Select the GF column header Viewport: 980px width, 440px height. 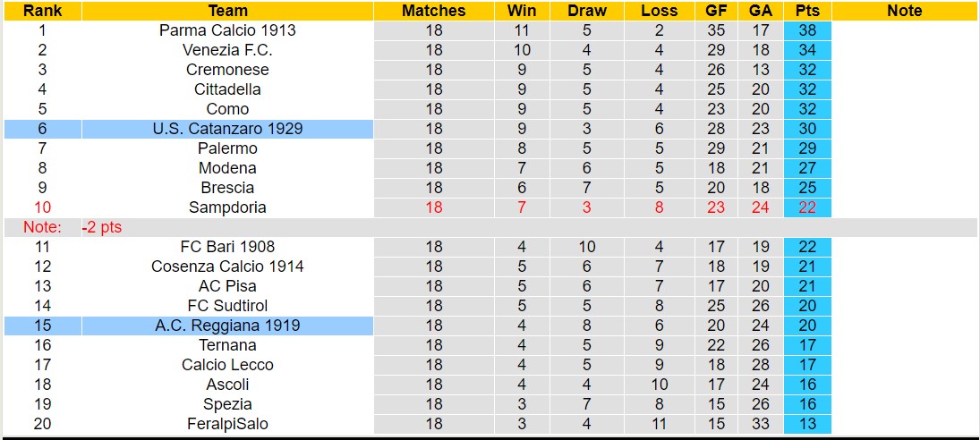click(716, 11)
